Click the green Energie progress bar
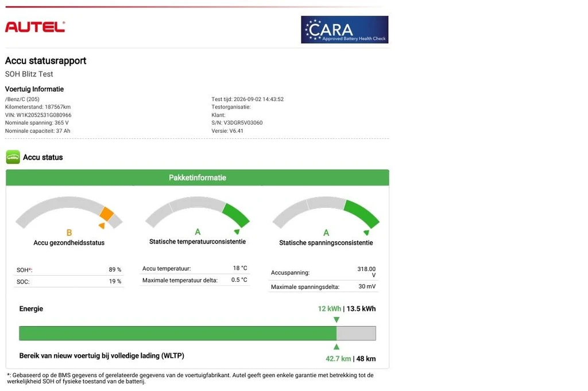This screenshot has width=588, height=391. (x=178, y=333)
